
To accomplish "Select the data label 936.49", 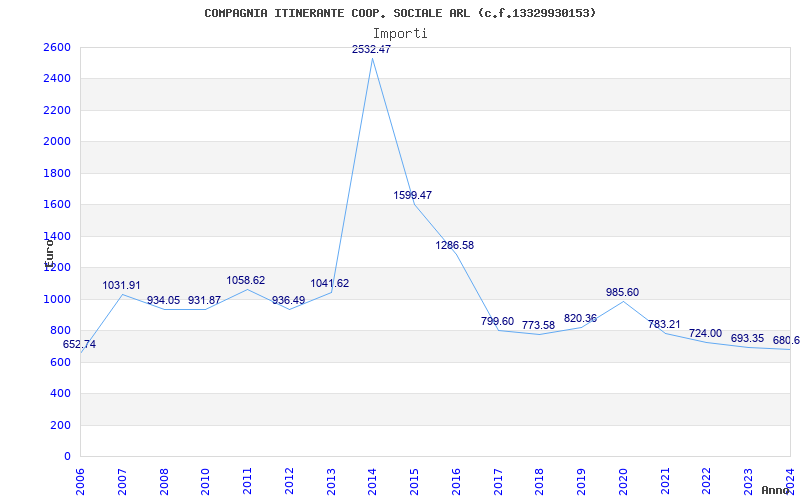I will click(288, 301).
